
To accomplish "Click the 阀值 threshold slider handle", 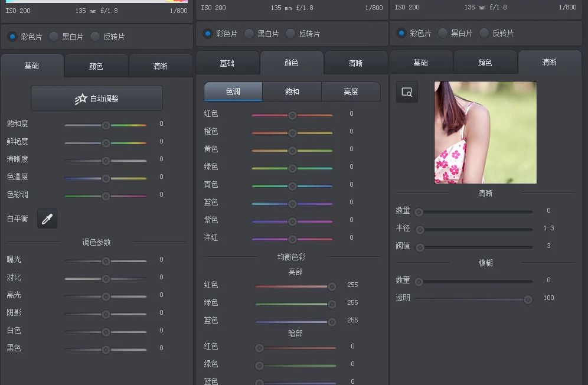I will [420, 247].
